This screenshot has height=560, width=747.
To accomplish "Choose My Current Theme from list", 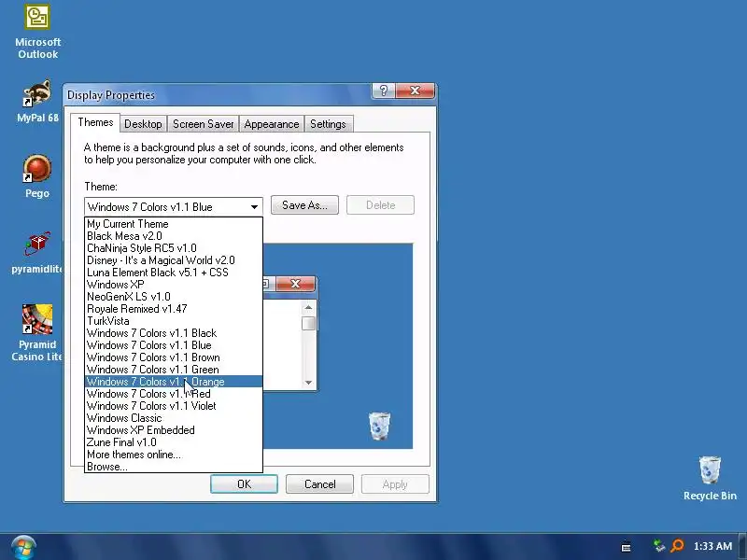I will pyautogui.click(x=174, y=224).
